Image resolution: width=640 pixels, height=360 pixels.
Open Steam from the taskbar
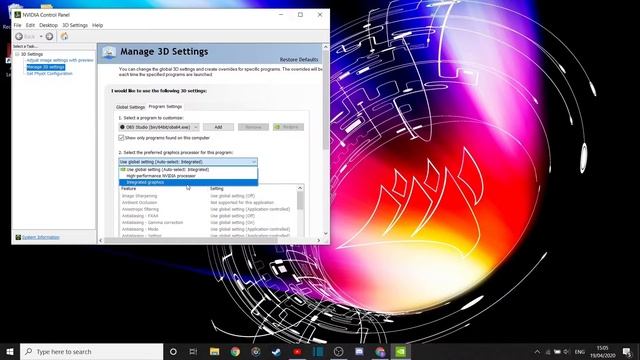[276, 351]
